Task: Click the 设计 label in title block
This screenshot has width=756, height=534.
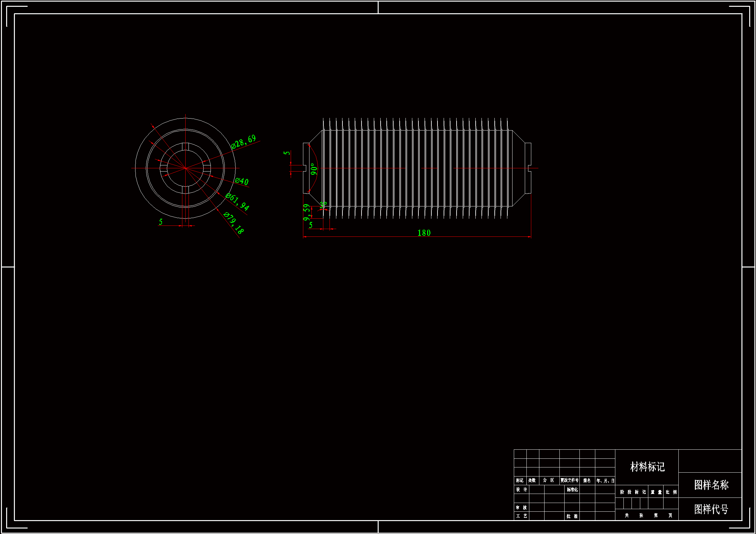Action: click(x=521, y=490)
